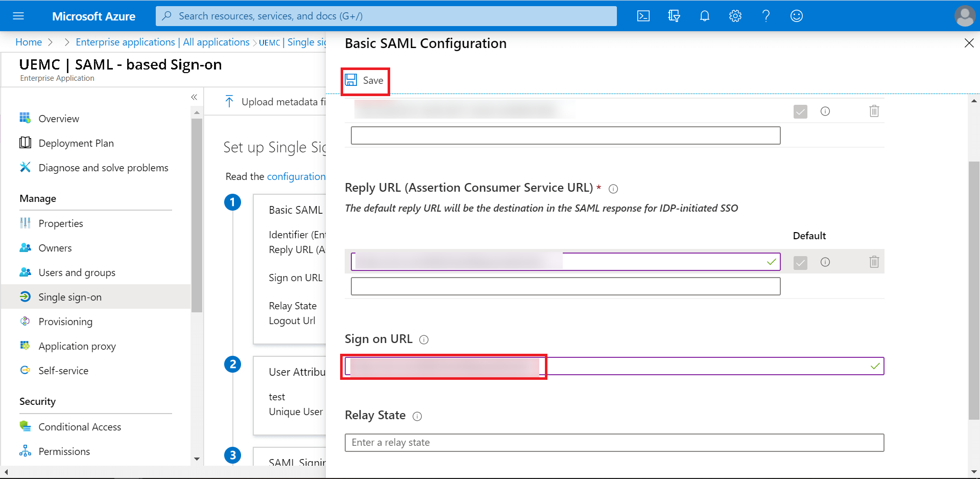Click the help question mark icon
This screenshot has width=980, height=479.
point(766,16)
